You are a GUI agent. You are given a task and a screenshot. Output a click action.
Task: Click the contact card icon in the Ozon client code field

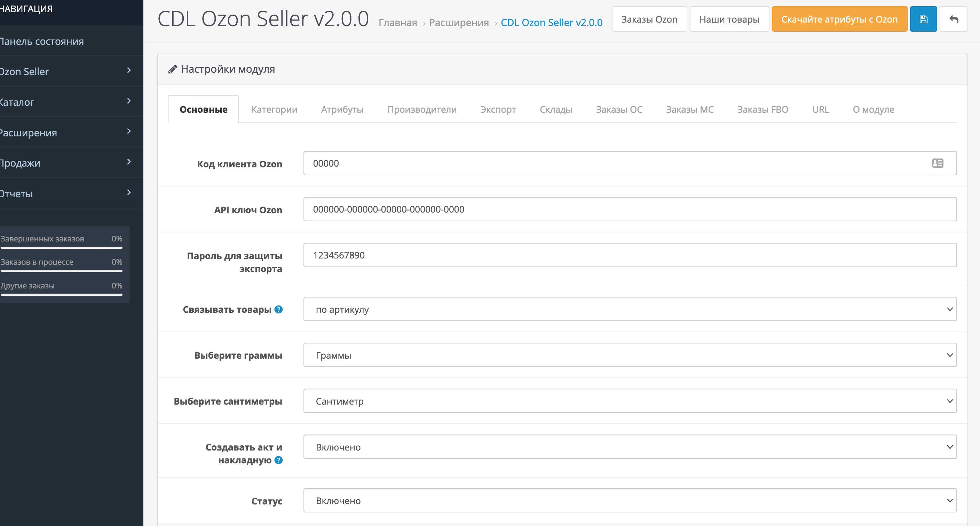coord(938,163)
